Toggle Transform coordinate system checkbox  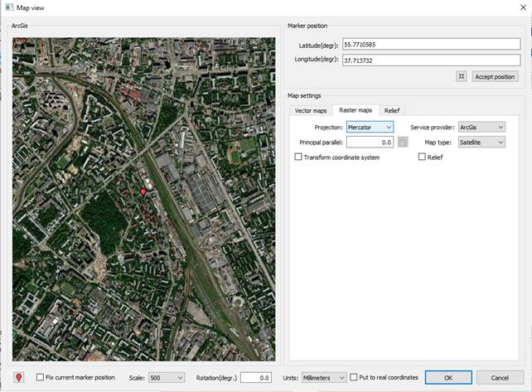298,157
